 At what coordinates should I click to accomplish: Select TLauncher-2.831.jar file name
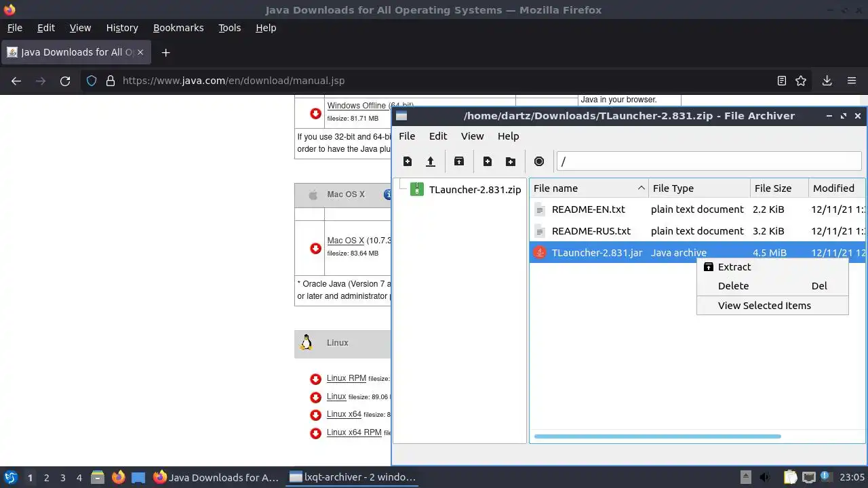597,253
